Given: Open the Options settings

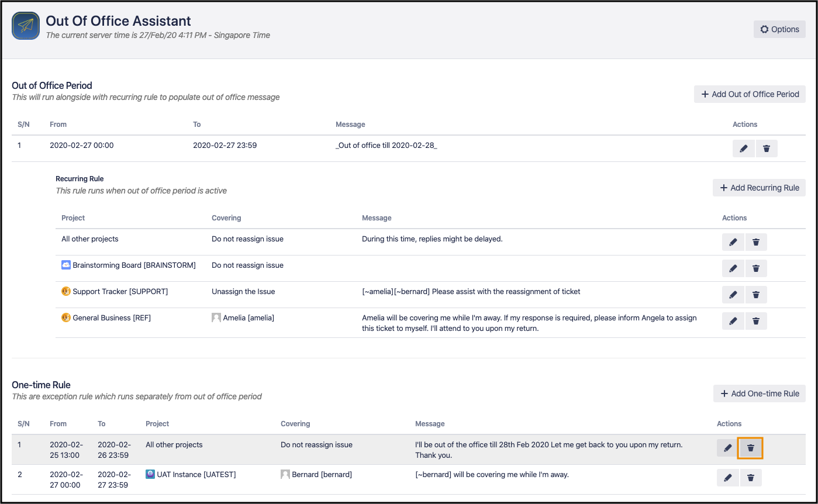Looking at the screenshot, I should [779, 29].
